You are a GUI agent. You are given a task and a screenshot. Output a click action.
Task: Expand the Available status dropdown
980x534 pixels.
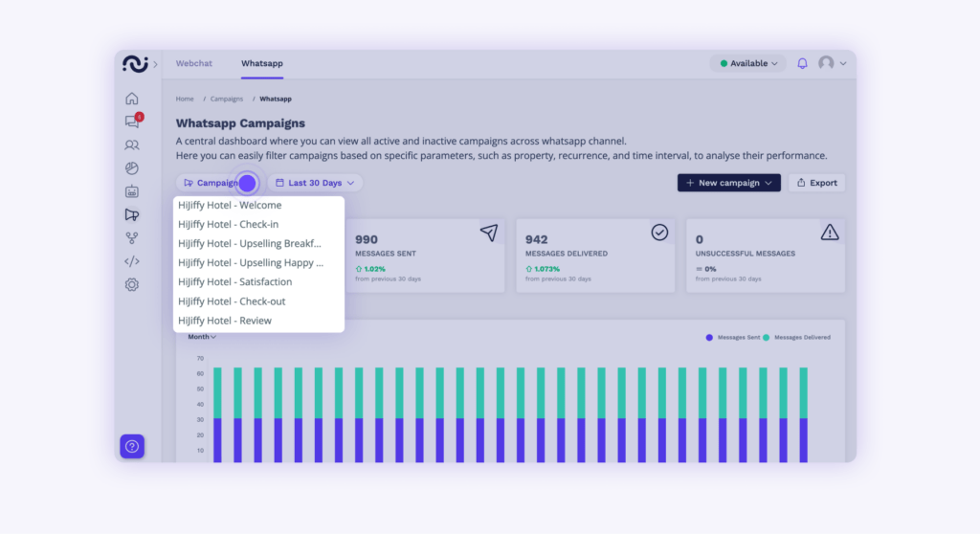pos(748,64)
